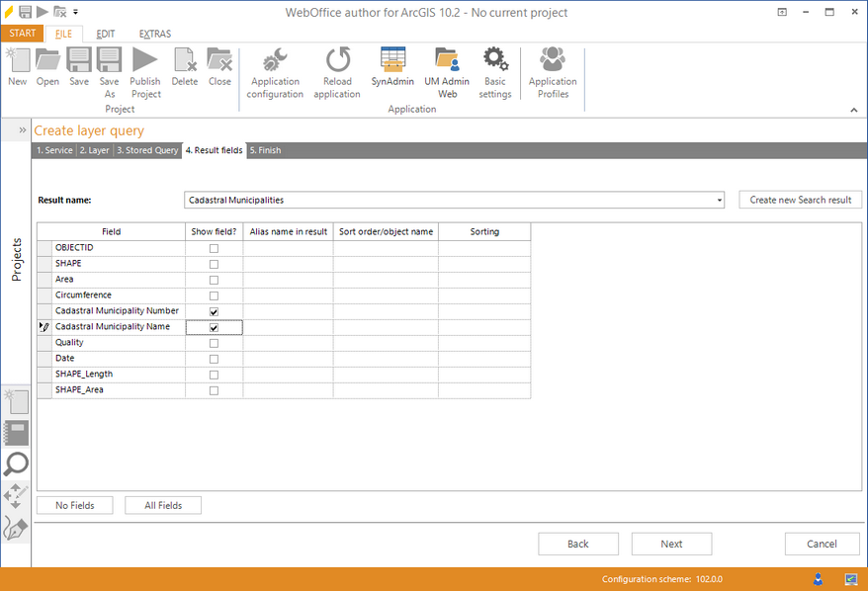Enable Show field for OBJECTID
The width and height of the screenshot is (868, 591).
(214, 247)
